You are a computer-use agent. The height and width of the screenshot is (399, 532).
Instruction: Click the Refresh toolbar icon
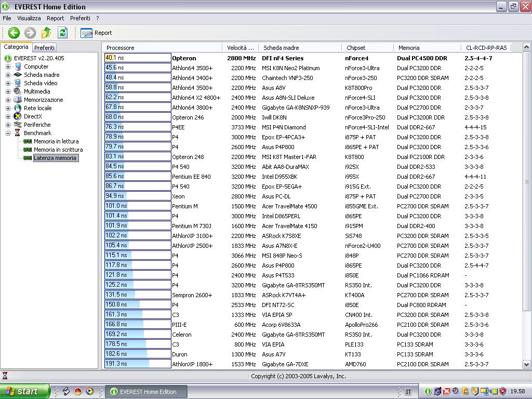pyautogui.click(x=62, y=33)
